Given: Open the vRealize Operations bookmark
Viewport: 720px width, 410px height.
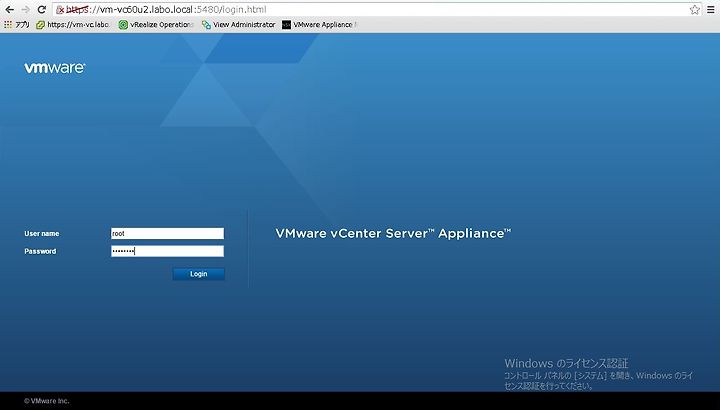Looking at the screenshot, I should point(156,25).
